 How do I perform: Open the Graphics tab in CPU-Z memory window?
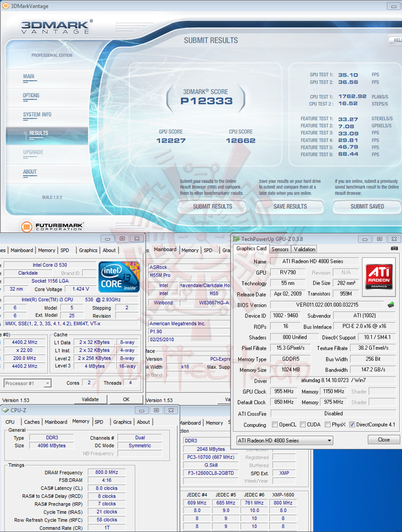pos(122,421)
